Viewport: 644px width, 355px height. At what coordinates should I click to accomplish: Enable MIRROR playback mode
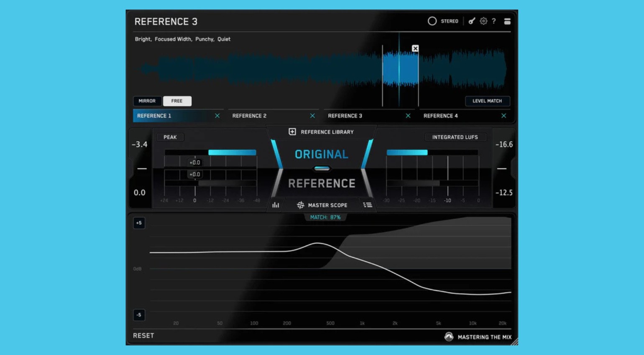pyautogui.click(x=147, y=101)
